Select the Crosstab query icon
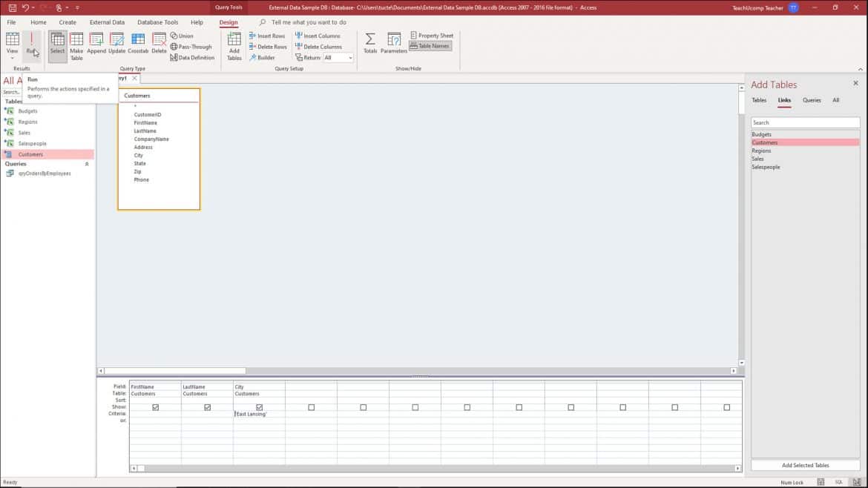This screenshot has height=488, width=868. click(x=138, y=44)
